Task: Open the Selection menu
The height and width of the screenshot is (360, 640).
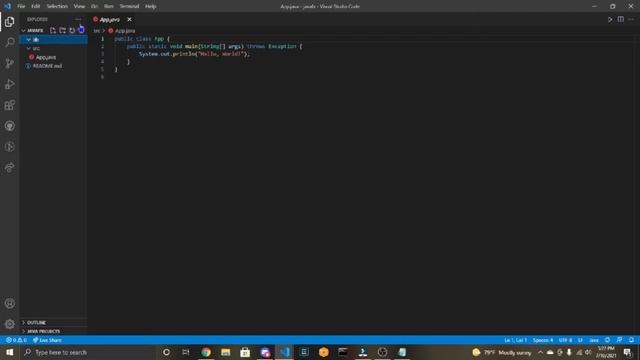Action: point(57,6)
